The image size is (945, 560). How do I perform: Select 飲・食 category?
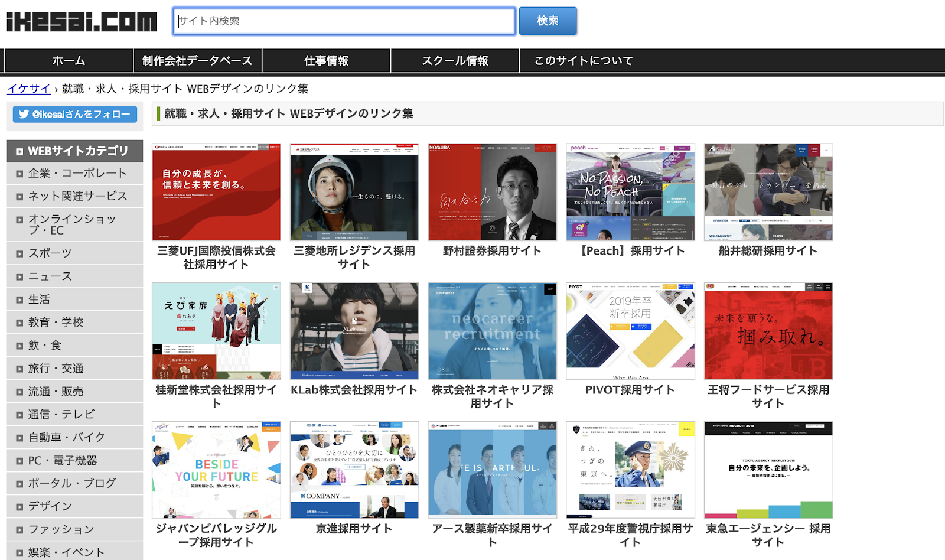75,346
